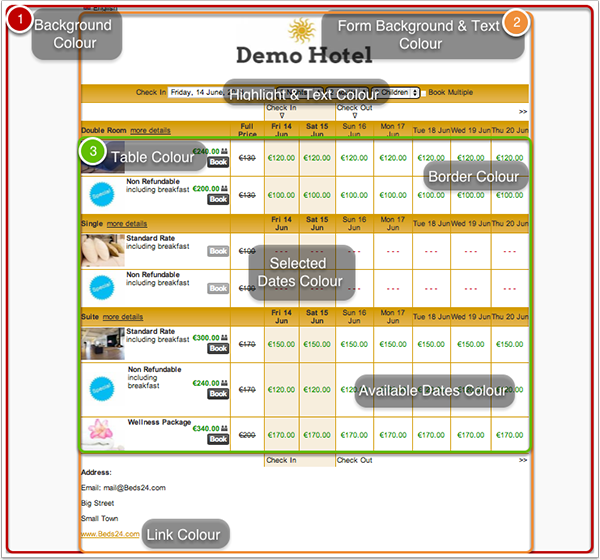Open the Single room pillows photo
600x560 pixels.
coord(103,250)
